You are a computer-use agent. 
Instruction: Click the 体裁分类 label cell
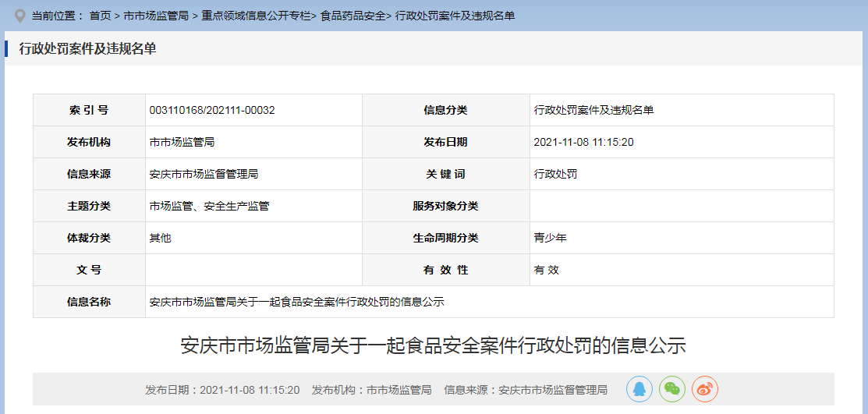click(x=89, y=238)
